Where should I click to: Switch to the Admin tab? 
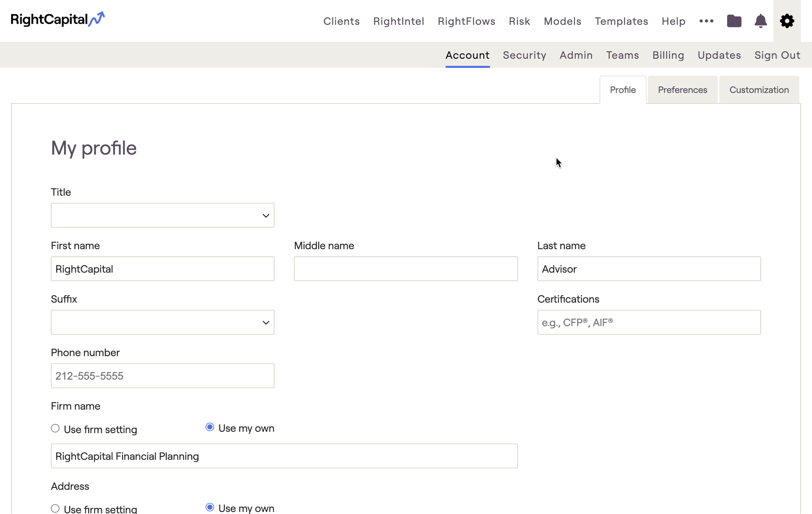576,55
